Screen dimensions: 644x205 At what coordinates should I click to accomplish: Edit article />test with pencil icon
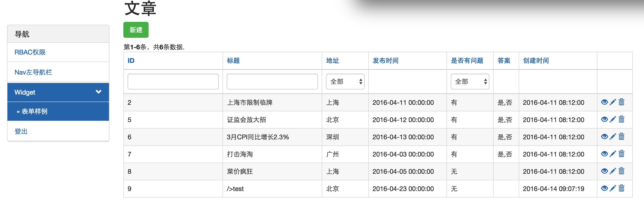(x=613, y=188)
